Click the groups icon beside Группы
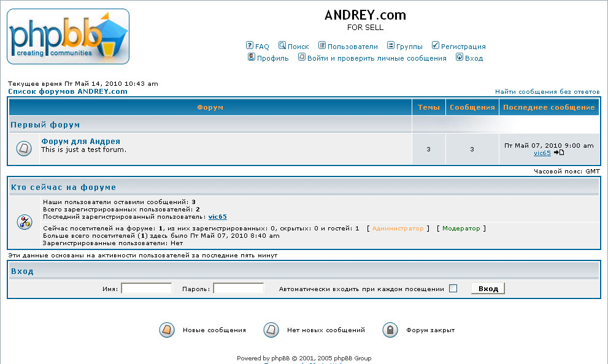Image resolution: width=608 pixels, height=364 pixels. (x=390, y=45)
